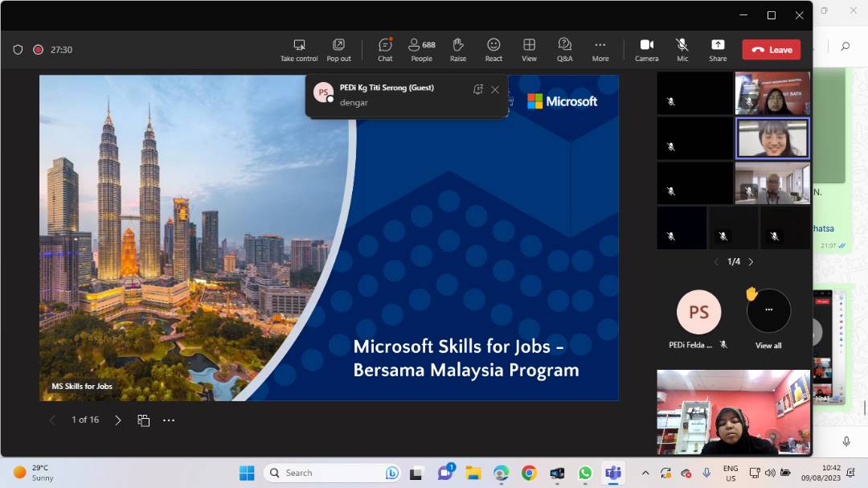This screenshot has width=868, height=488.
Task: Dismiss the PEDi Kg Titi Serong notification
Action: tap(495, 90)
